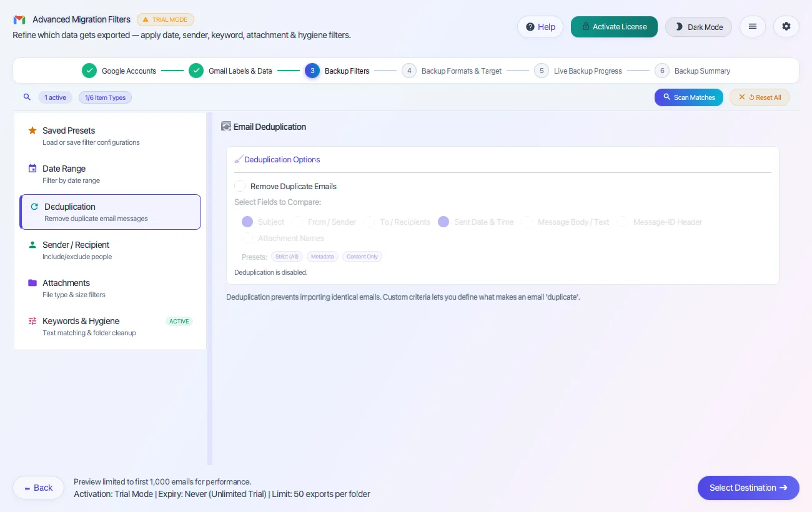Toggle the From / Sender compare field
Viewport: 812px width, 512px height.
(x=297, y=222)
